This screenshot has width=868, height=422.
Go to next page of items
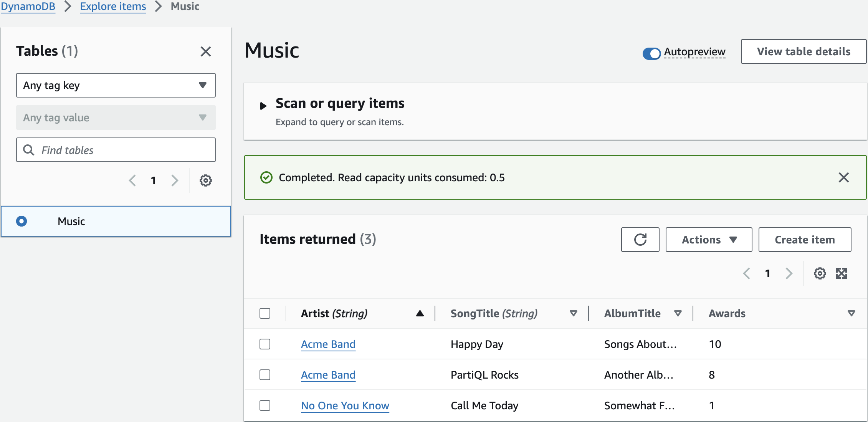tap(789, 273)
